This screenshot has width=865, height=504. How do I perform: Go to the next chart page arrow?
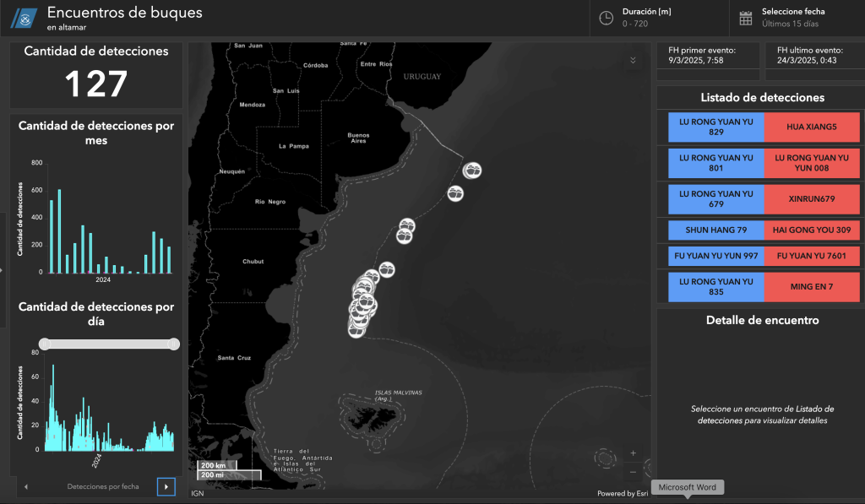[166, 486]
